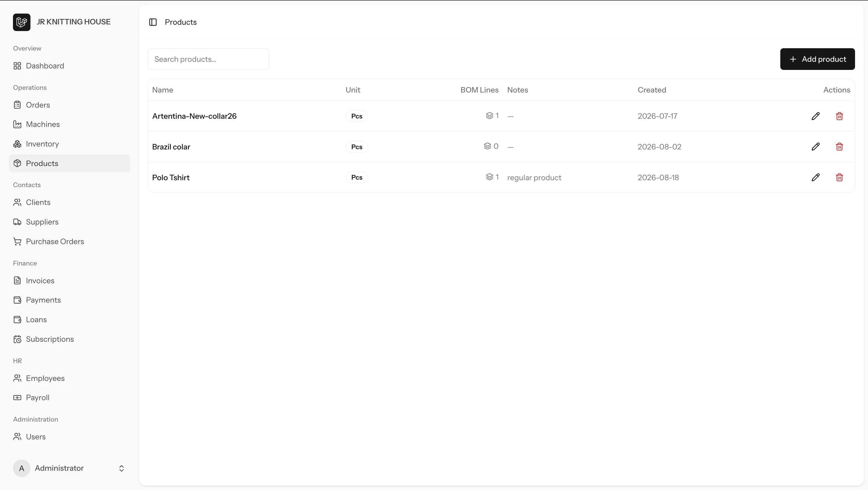Click the Pcs badge for Polo Tshirt

(357, 177)
